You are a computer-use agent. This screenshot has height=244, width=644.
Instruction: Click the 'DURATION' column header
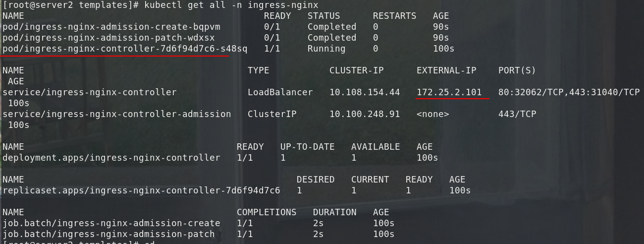[x=335, y=212]
